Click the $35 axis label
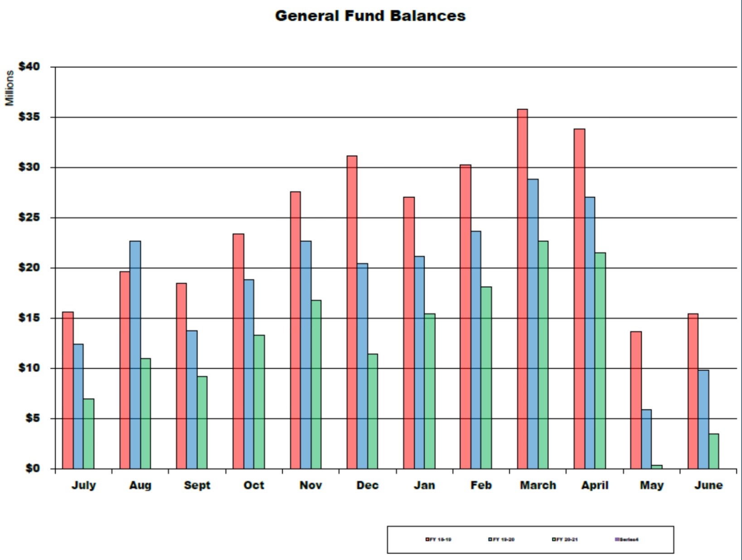The image size is (742, 560). pyautogui.click(x=29, y=117)
